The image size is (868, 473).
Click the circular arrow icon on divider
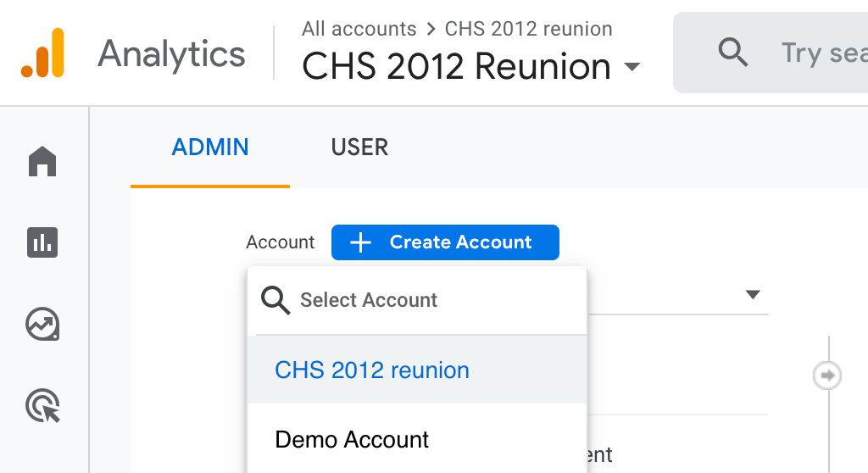click(x=827, y=375)
